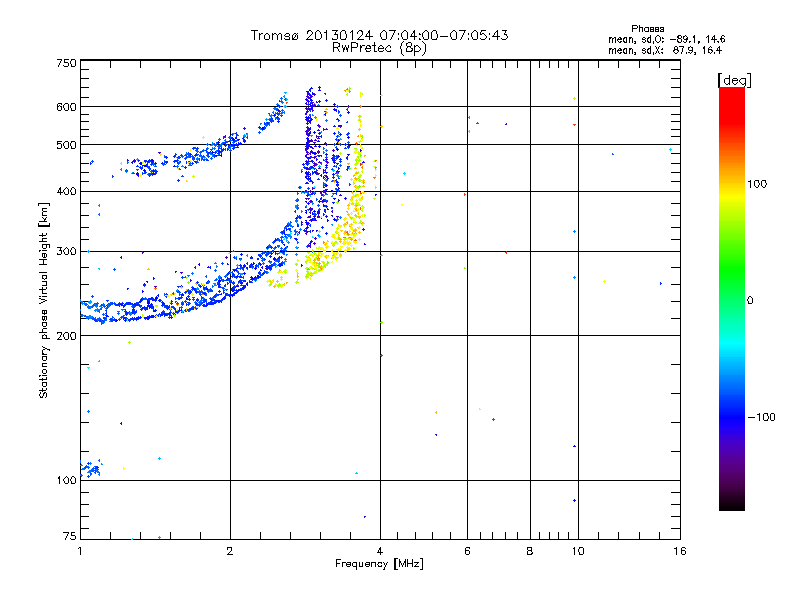Click the y-axis tick label '400'
Screen dimensions: 800x600
tap(66, 192)
